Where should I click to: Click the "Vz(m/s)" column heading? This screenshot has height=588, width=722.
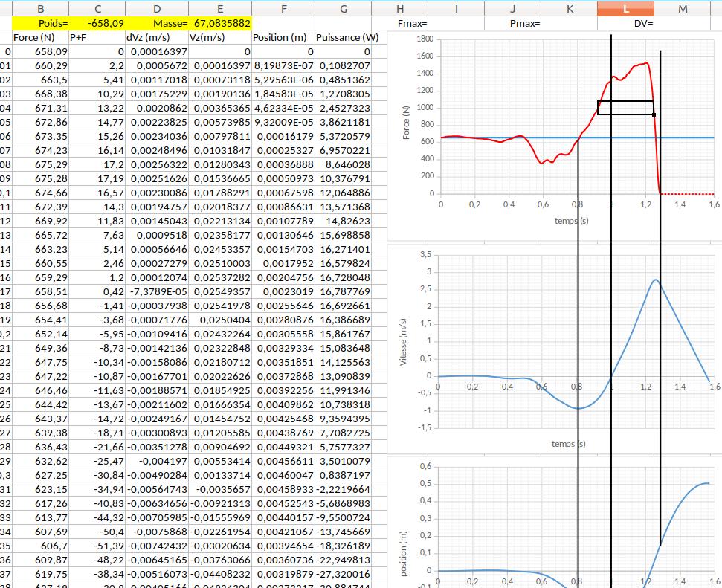[220, 37]
